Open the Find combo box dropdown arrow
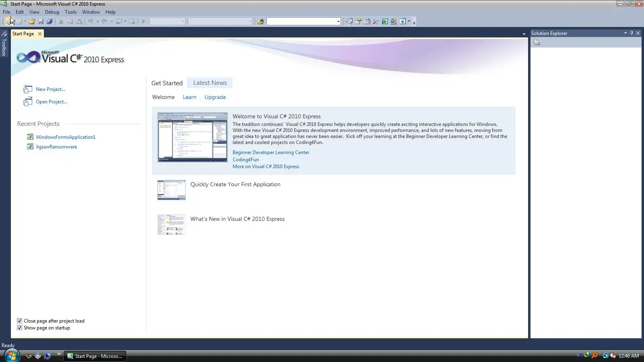 tap(338, 21)
